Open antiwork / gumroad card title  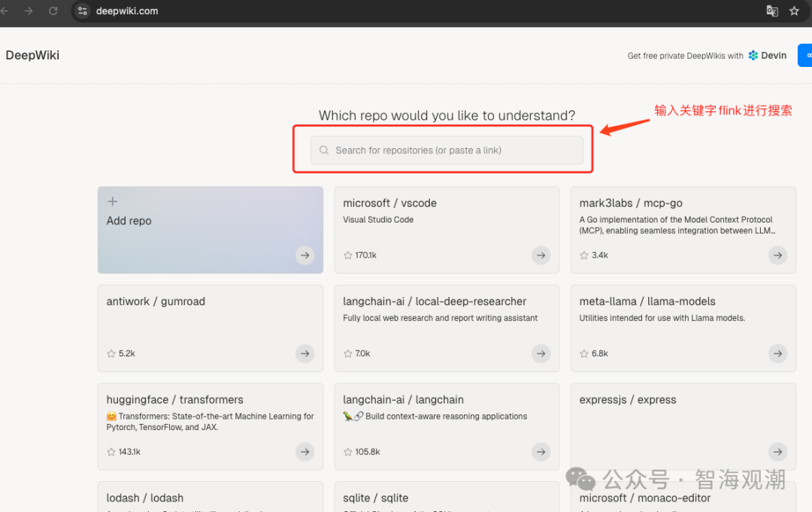[156, 301]
